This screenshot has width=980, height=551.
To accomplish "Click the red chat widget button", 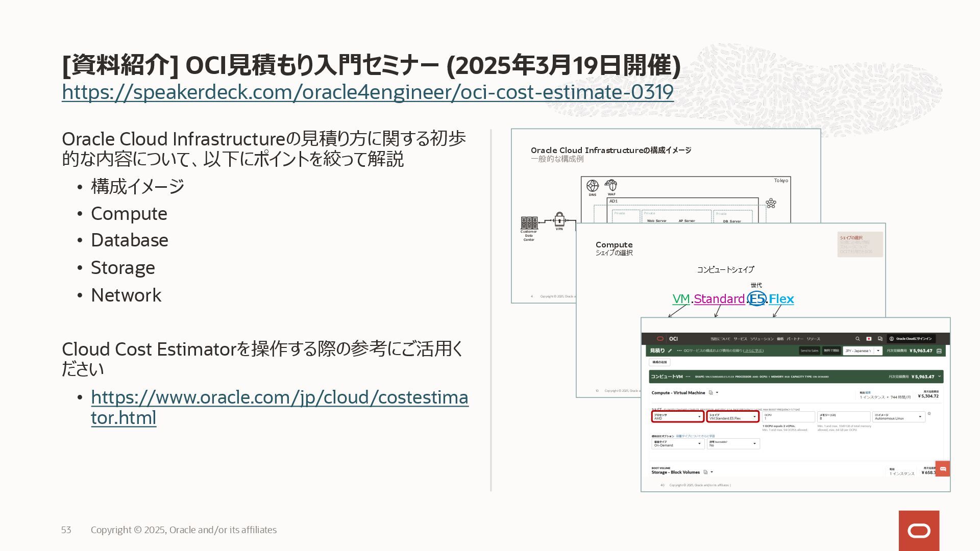I will point(942,469).
